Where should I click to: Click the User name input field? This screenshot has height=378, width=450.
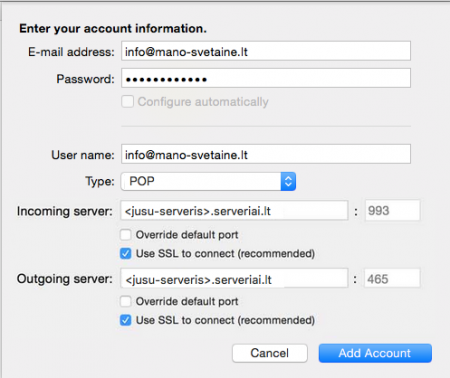point(266,154)
